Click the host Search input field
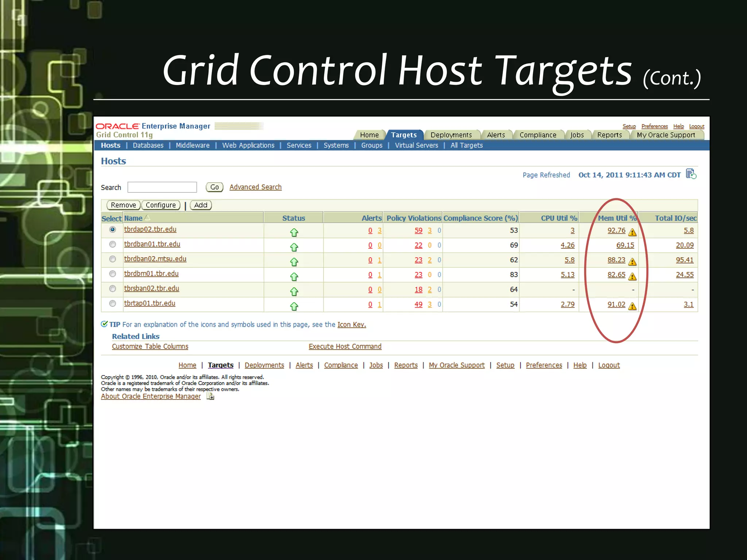Viewport: 747px width, 560px height. tap(162, 187)
